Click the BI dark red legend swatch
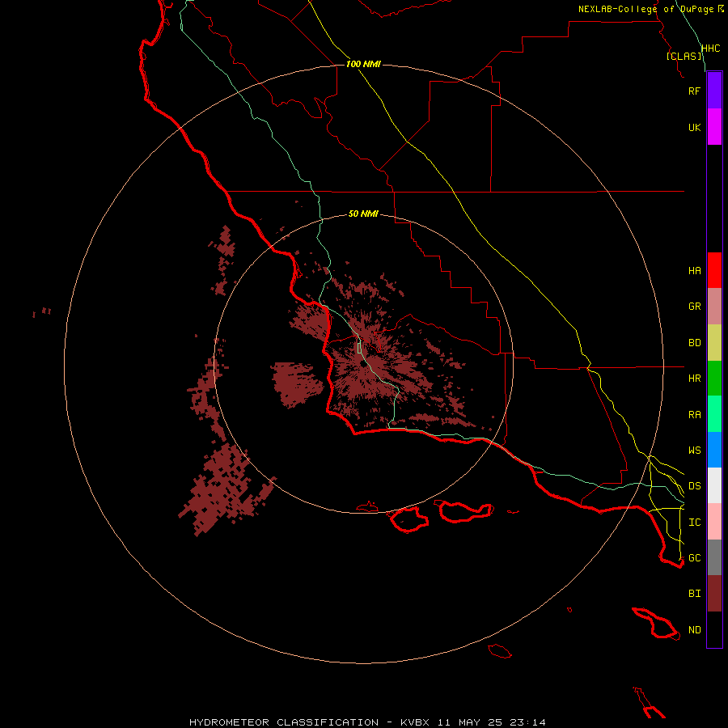 pyautogui.click(x=714, y=594)
